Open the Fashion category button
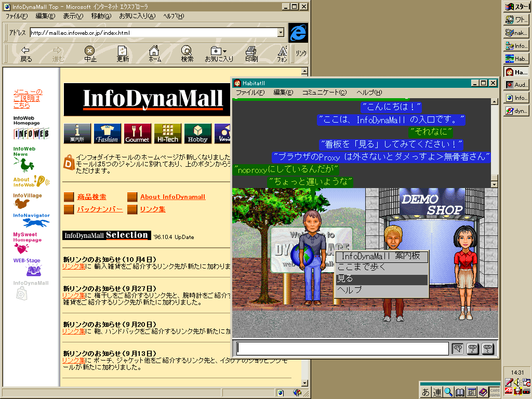This screenshot has width=532, height=399. (107, 134)
